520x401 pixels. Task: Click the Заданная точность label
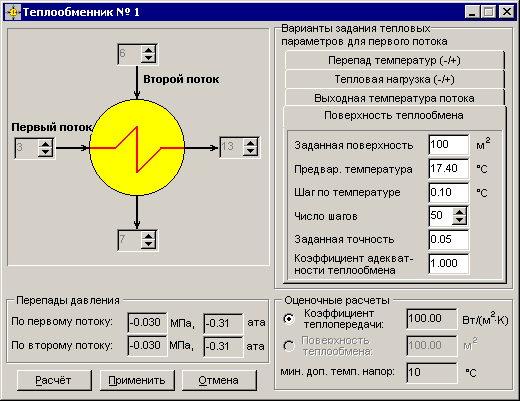(x=344, y=240)
